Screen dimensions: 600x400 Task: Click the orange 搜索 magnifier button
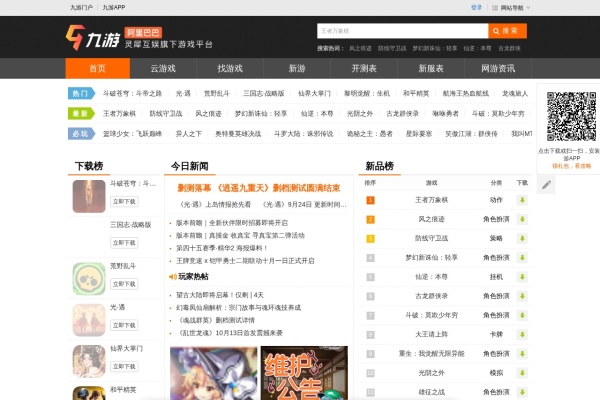click(507, 31)
